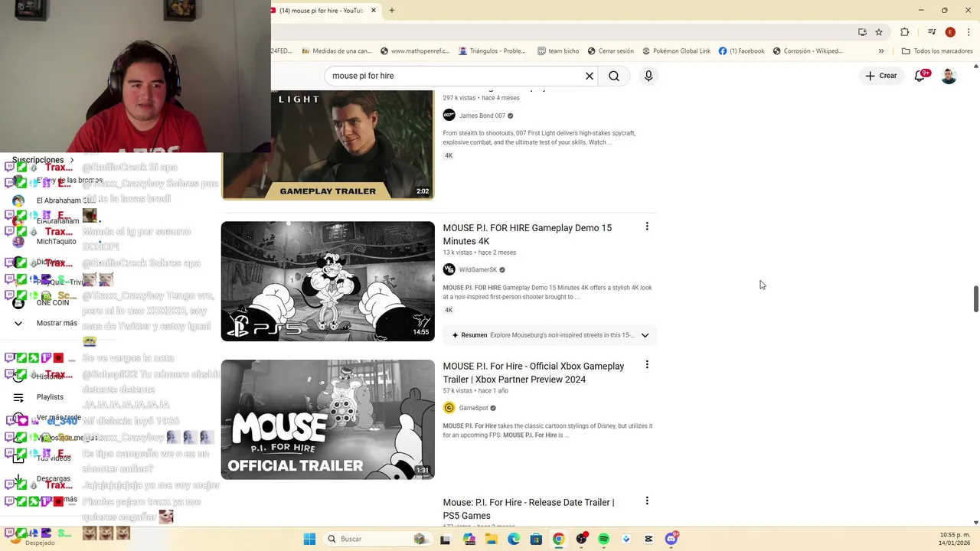
Task: Open Discord from the taskbar
Action: tap(671, 539)
